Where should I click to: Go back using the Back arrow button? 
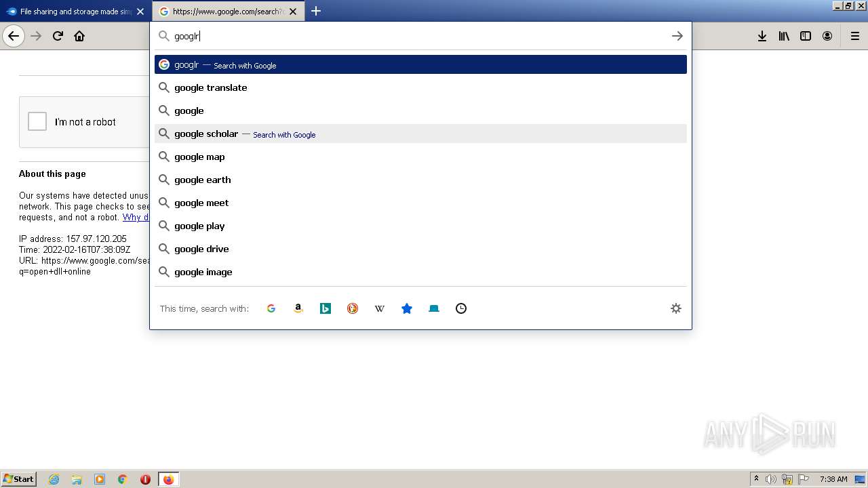(x=14, y=36)
